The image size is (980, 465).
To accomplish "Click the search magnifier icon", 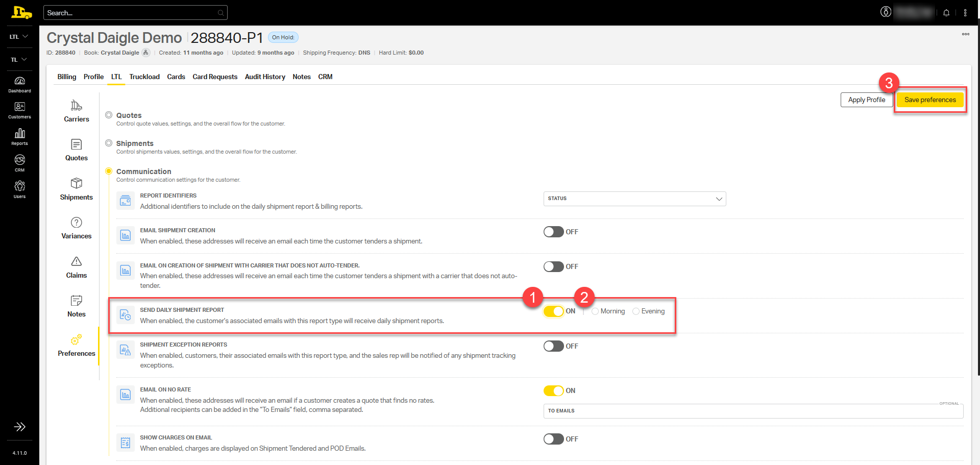I will [220, 13].
